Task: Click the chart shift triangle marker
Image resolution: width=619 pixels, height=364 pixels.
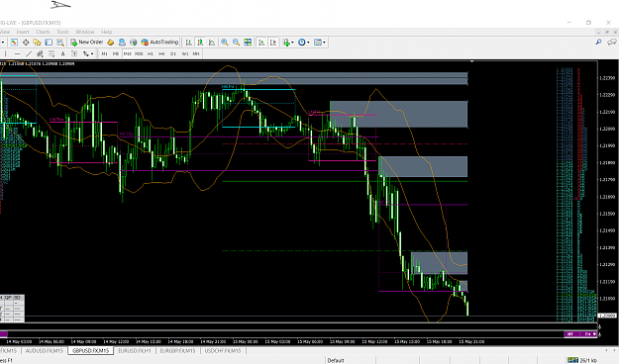Action: point(471,61)
